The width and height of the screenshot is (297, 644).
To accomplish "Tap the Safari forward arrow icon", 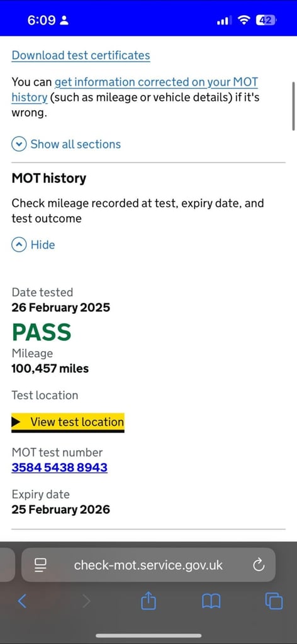I will pos(86,601).
